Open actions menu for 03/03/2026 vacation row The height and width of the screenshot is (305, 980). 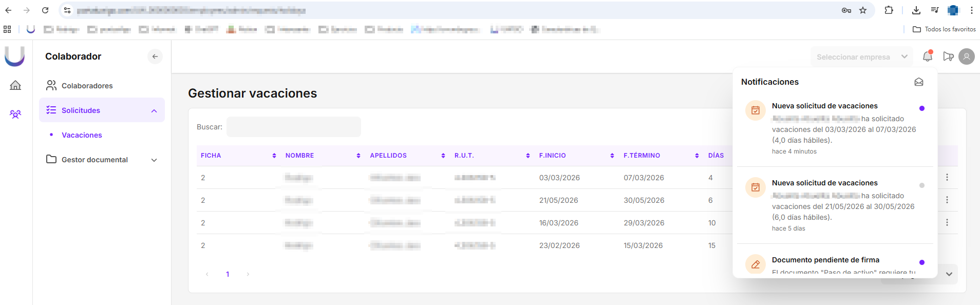(x=947, y=178)
